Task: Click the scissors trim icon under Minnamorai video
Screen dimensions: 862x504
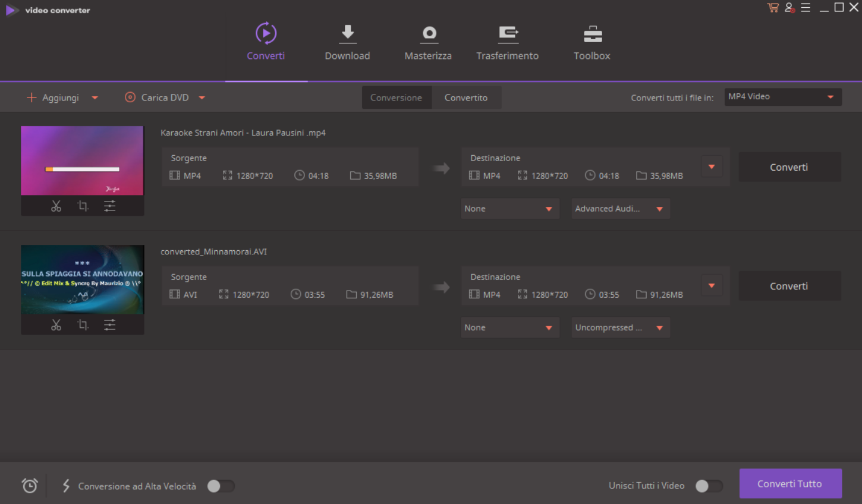Action: [56, 325]
